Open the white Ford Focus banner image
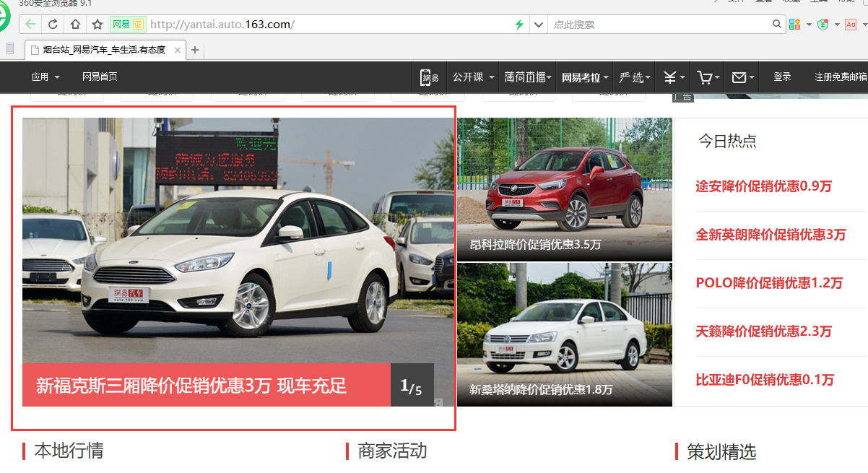 click(x=238, y=240)
